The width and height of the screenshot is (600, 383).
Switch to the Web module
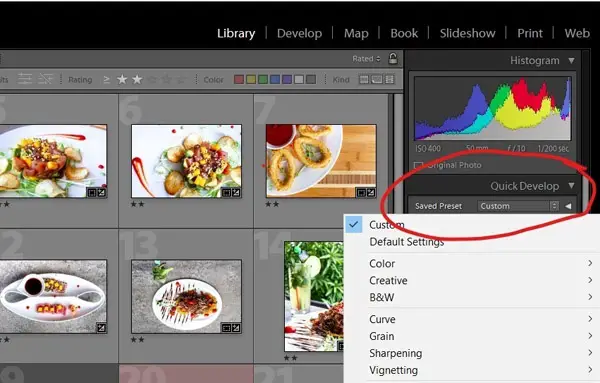577,33
